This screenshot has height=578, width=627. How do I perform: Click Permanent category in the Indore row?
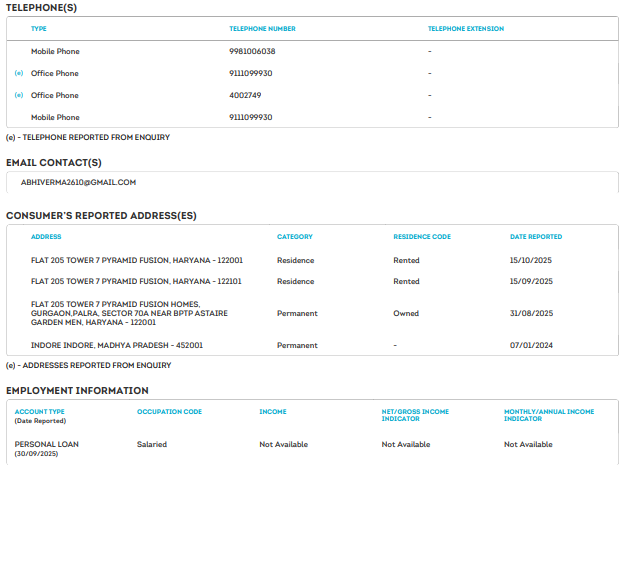pyautogui.click(x=297, y=345)
